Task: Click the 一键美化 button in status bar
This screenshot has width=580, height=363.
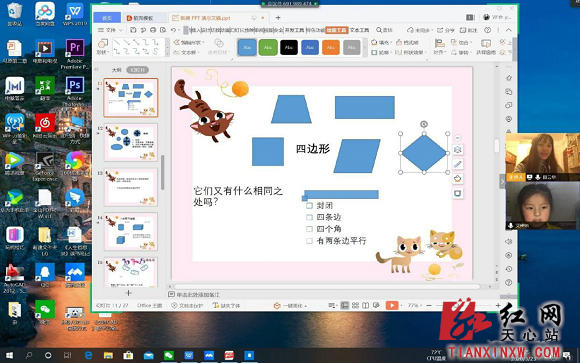Action: (290, 306)
